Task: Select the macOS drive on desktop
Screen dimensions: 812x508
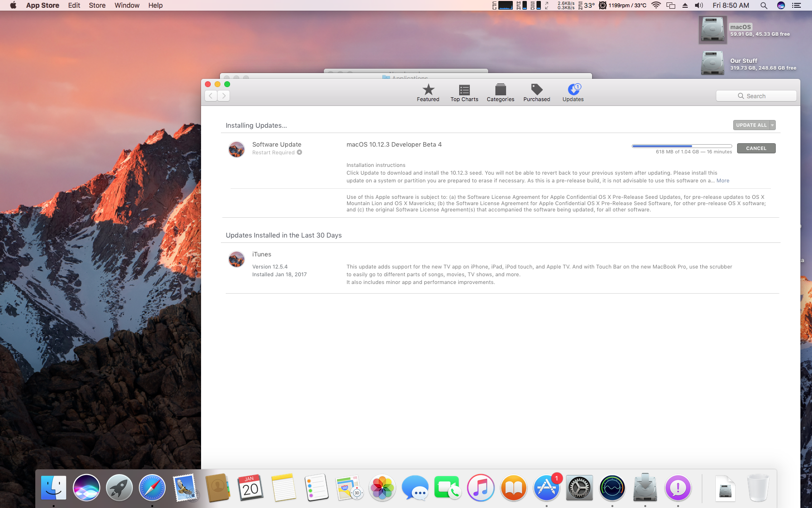Action: [x=712, y=30]
